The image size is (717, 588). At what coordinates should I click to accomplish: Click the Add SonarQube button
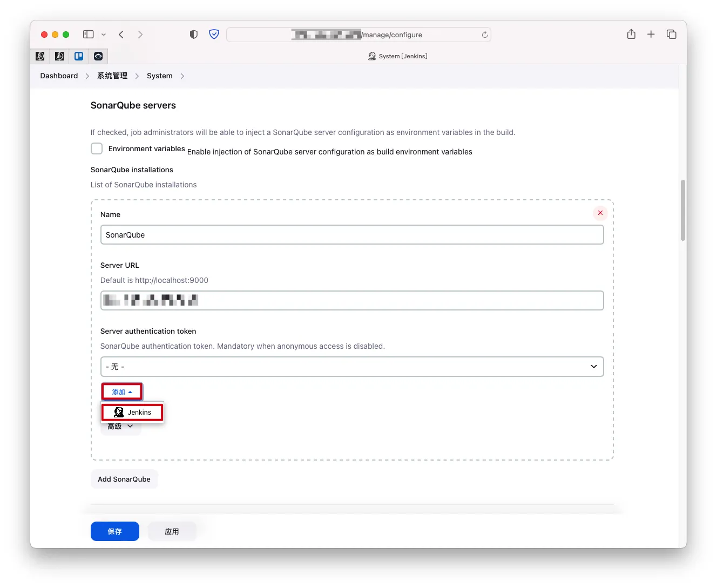124,479
